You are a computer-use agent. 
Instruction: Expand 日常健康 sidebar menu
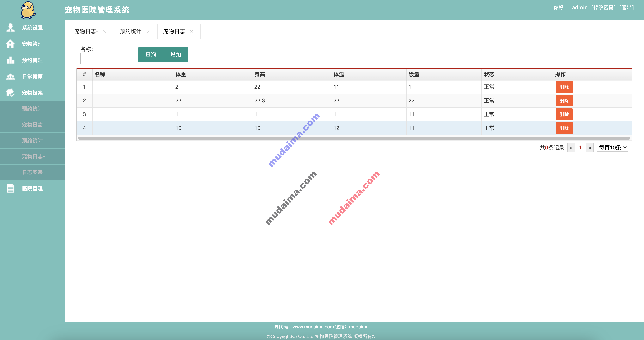(32, 76)
